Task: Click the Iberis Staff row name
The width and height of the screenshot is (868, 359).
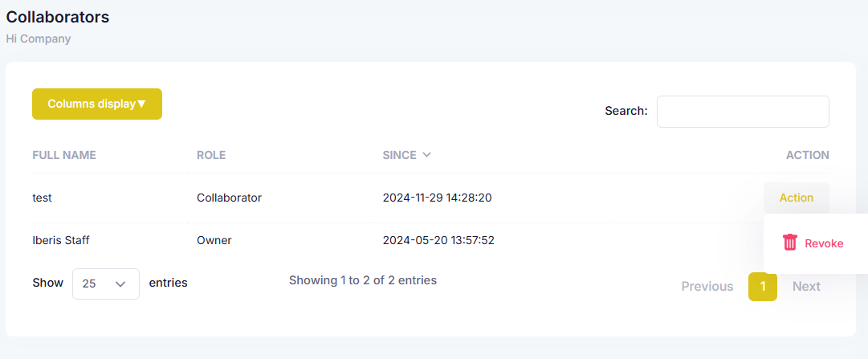Action: [x=61, y=240]
